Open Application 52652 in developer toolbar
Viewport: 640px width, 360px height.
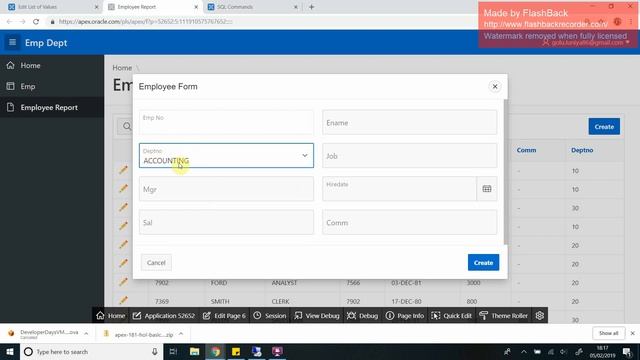point(164,316)
